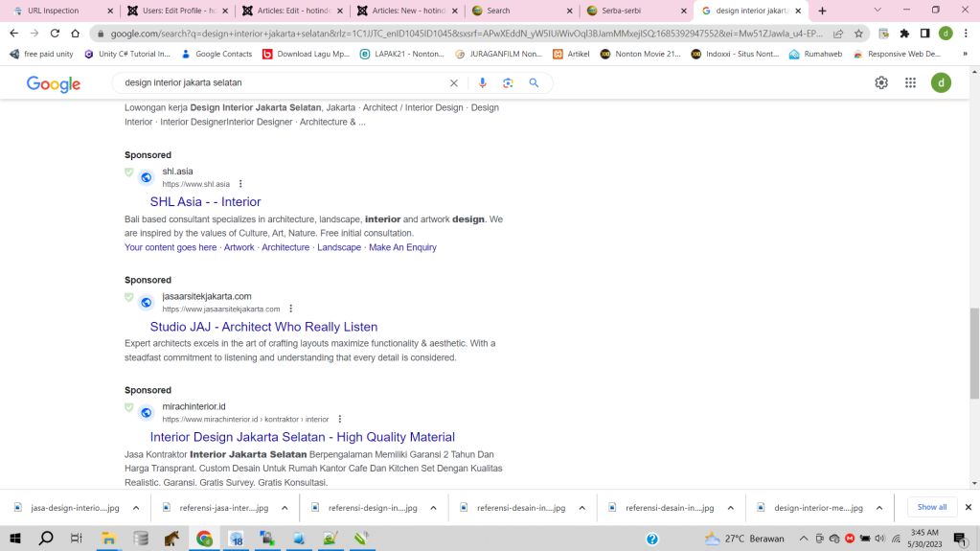Click the page vertical scrollbar thumb
Screen dimensions: 980x551
[974, 353]
